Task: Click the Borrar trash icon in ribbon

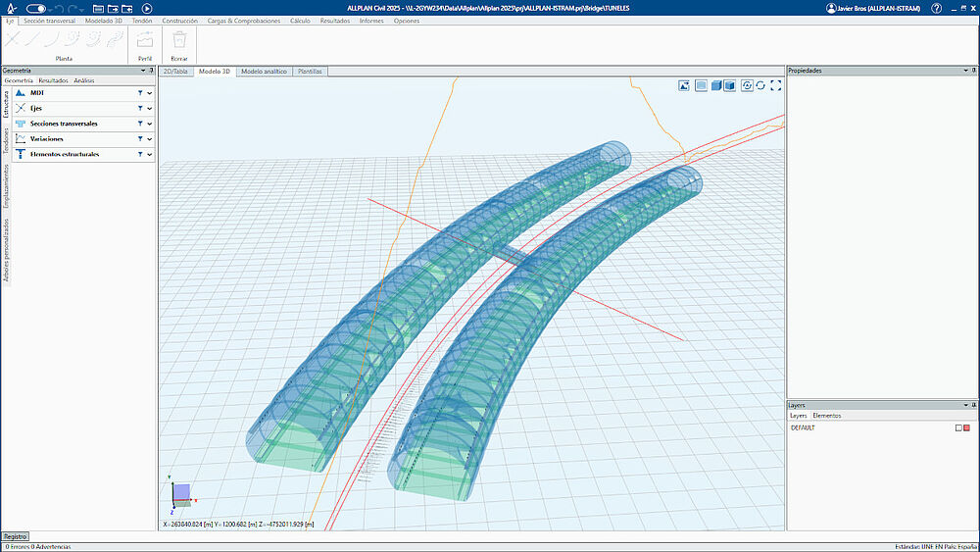Action: (179, 40)
